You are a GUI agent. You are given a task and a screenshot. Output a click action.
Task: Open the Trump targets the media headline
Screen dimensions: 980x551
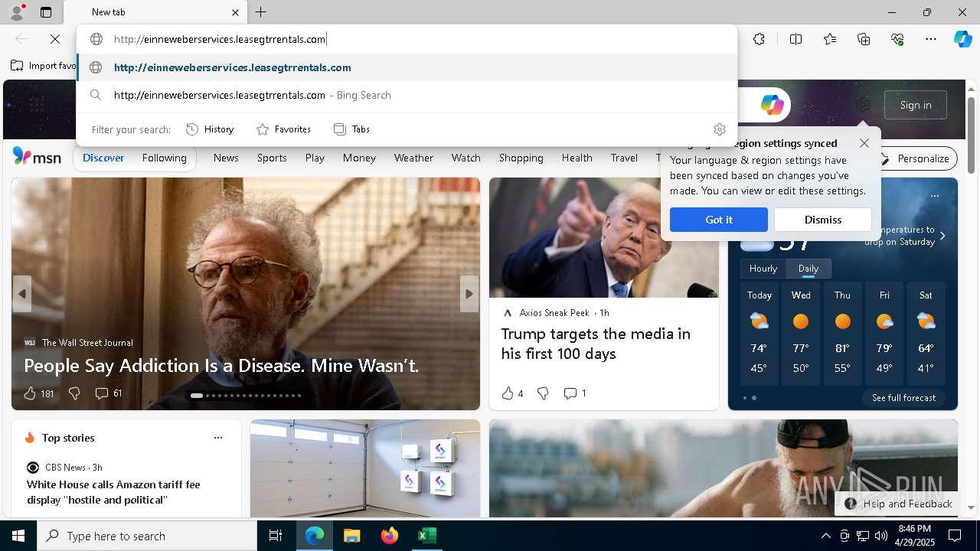coord(596,344)
